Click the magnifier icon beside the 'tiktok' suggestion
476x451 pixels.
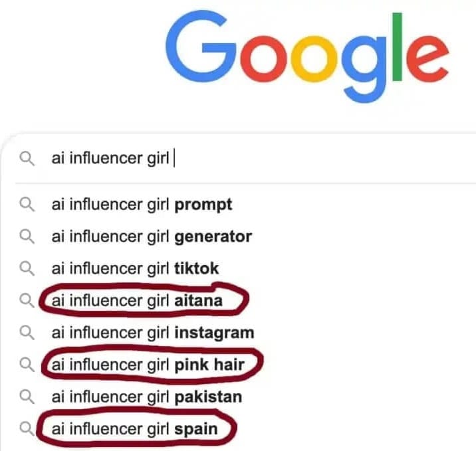click(x=27, y=268)
